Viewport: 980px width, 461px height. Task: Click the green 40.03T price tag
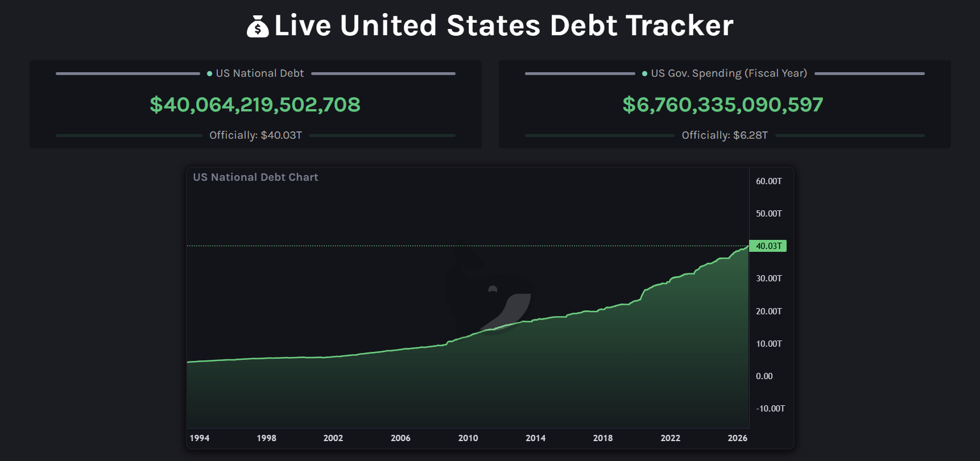(x=768, y=246)
